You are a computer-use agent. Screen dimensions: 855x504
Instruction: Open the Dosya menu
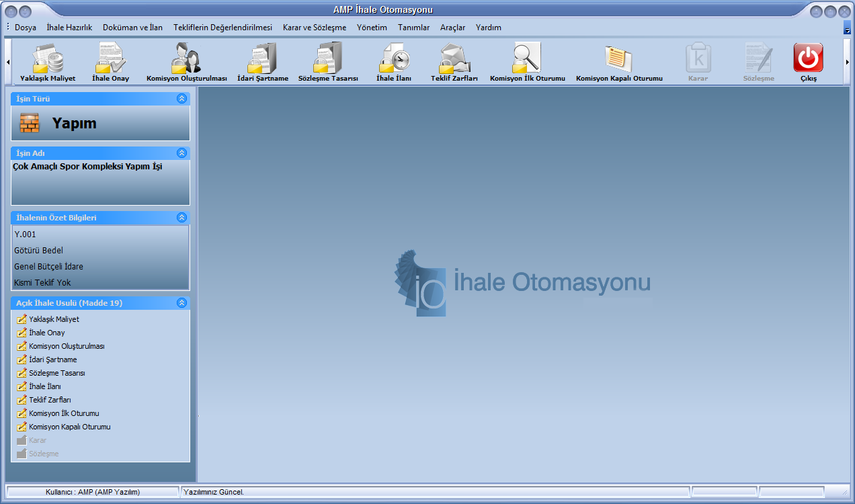26,28
